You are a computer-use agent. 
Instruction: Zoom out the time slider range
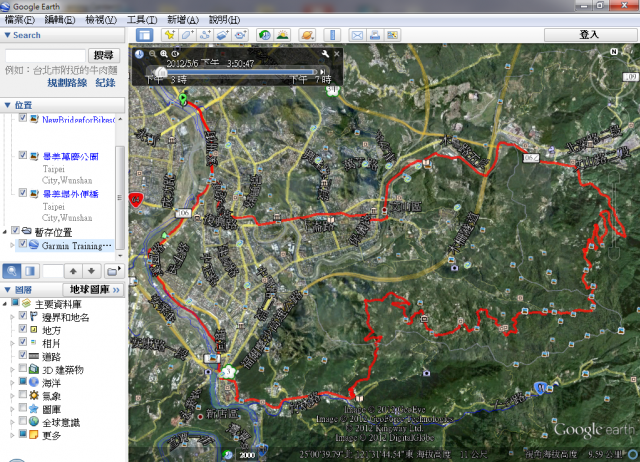(x=152, y=54)
